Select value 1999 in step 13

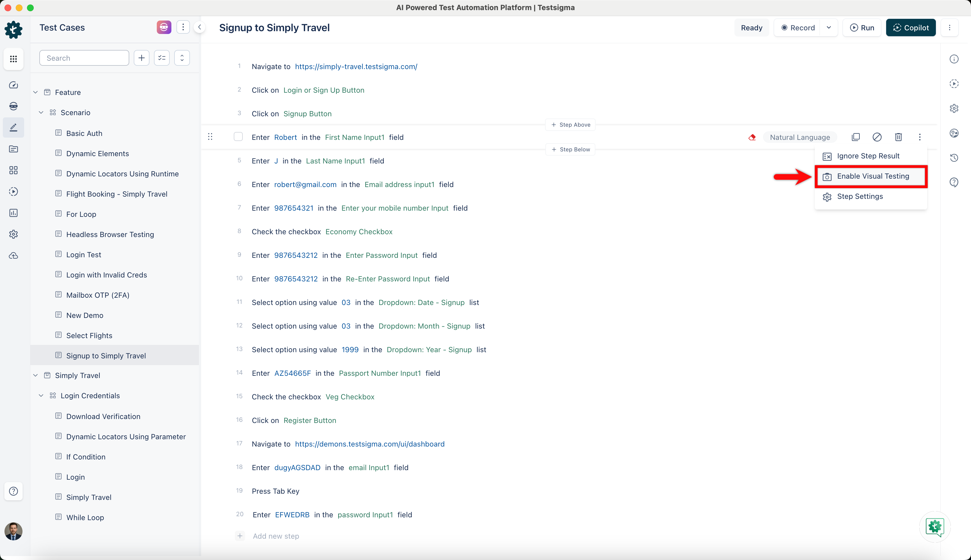[x=350, y=350]
